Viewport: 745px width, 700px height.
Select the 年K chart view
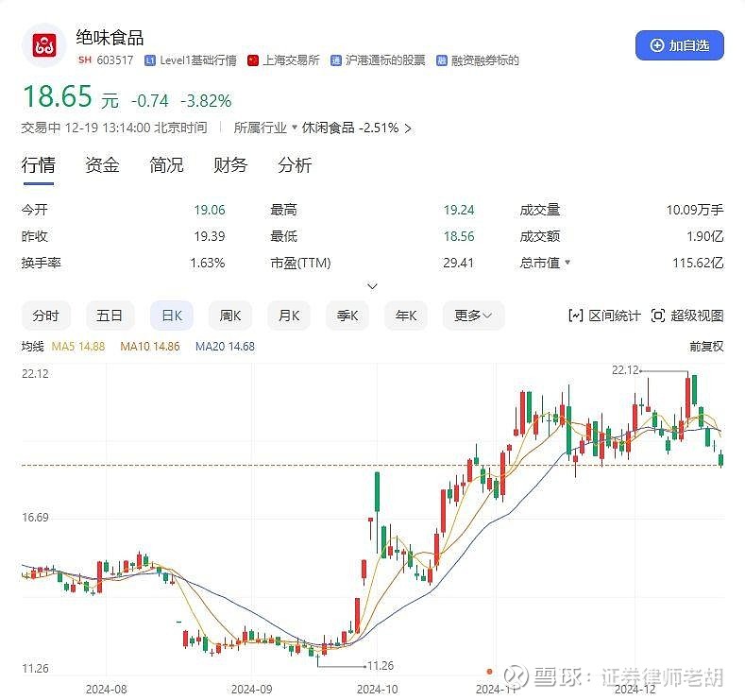click(406, 316)
